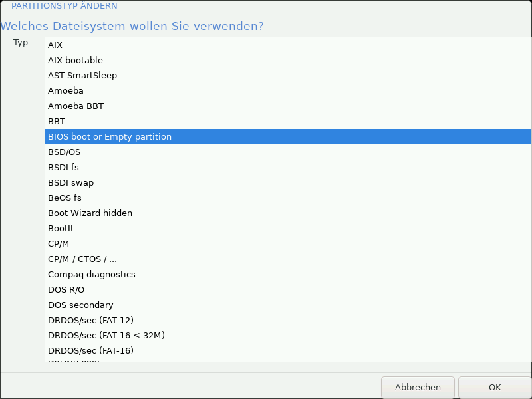Select BeOS fs partition type
This screenshot has height=399, width=532.
tap(65, 198)
